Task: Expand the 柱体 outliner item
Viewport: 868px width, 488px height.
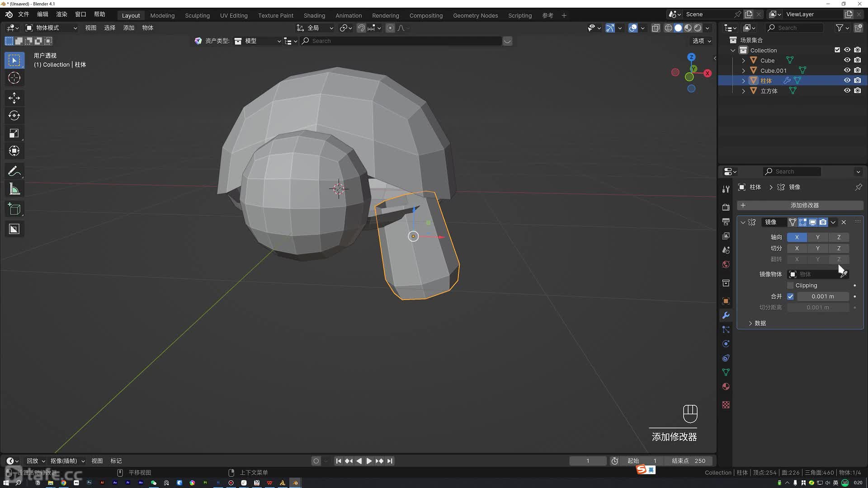Action: (x=743, y=81)
